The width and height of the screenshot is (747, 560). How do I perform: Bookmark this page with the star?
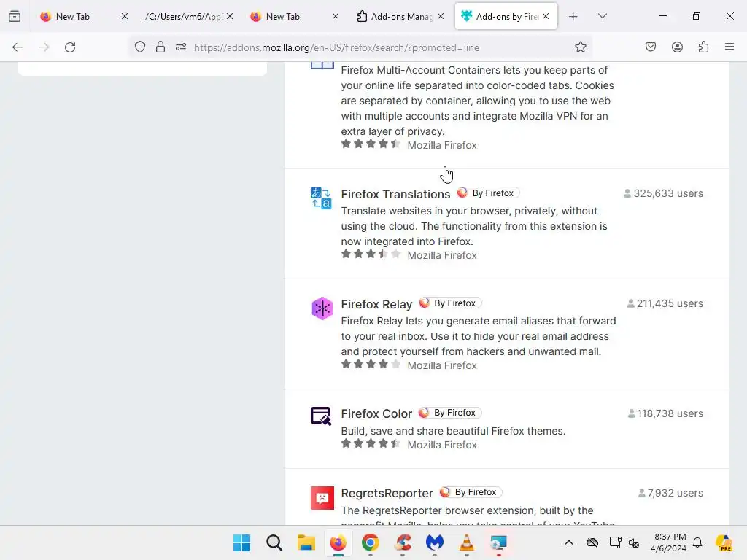click(x=580, y=47)
